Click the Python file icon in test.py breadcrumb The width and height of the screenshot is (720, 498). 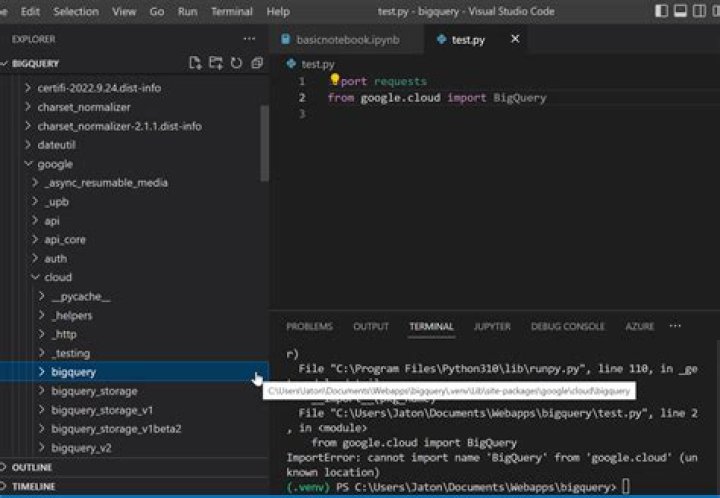click(291, 64)
